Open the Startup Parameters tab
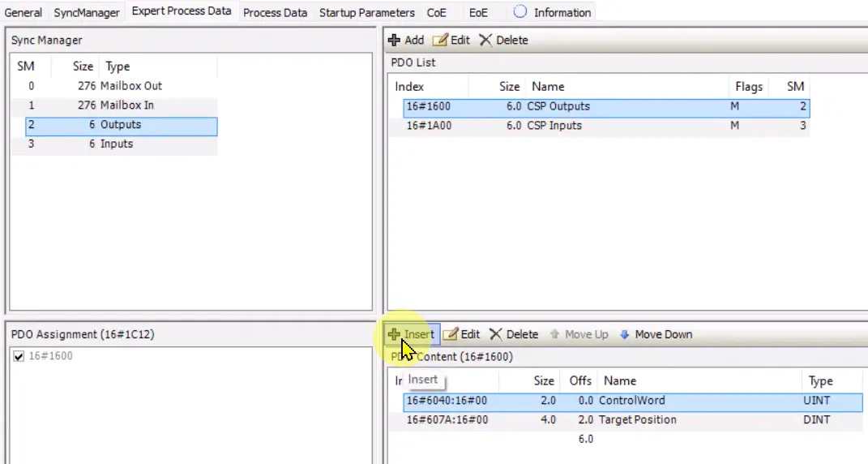 pos(367,12)
